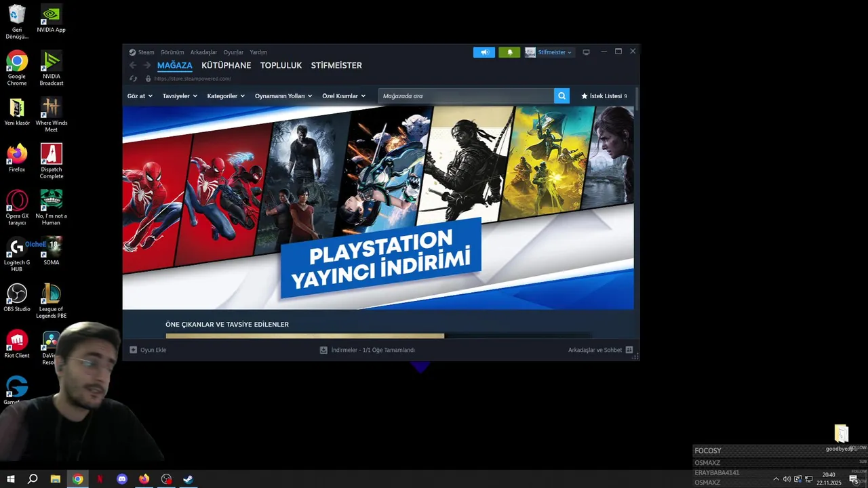Open the STİFMEİSTER profile tab
This screenshot has width=868, height=488.
point(336,66)
